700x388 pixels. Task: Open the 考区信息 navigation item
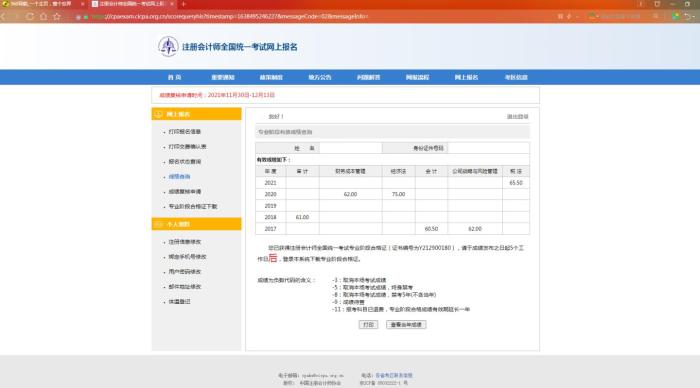click(516, 77)
